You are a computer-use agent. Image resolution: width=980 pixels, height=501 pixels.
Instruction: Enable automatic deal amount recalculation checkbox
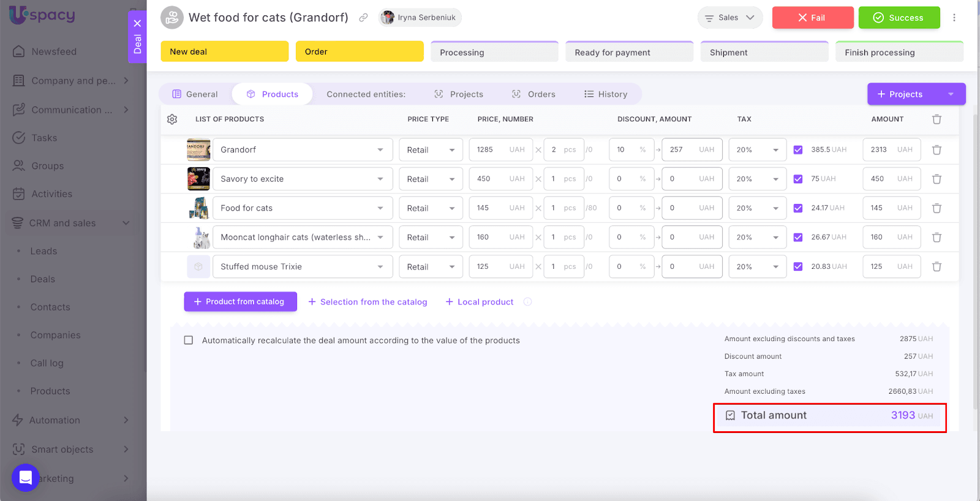[x=189, y=341]
